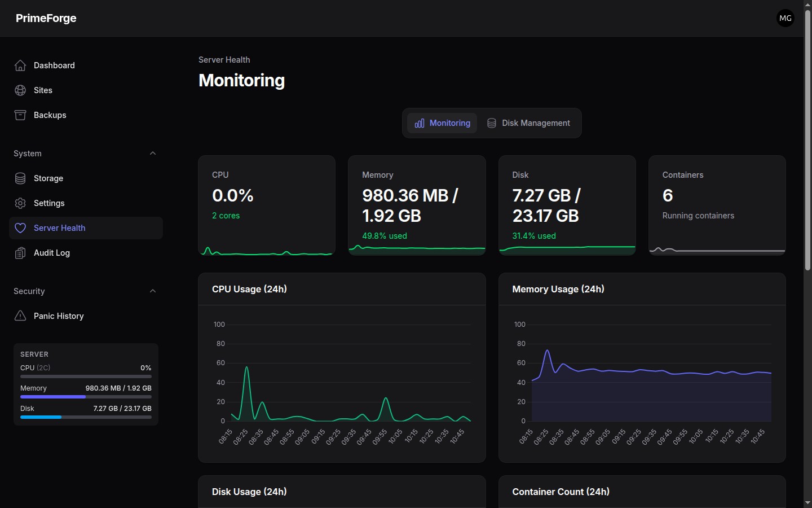The height and width of the screenshot is (508, 812).
Task: Click the page scrollbar down arrow
Action: (807, 502)
